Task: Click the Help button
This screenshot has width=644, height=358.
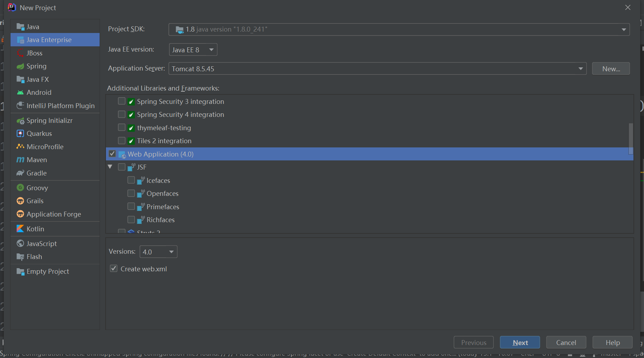Action: point(612,343)
